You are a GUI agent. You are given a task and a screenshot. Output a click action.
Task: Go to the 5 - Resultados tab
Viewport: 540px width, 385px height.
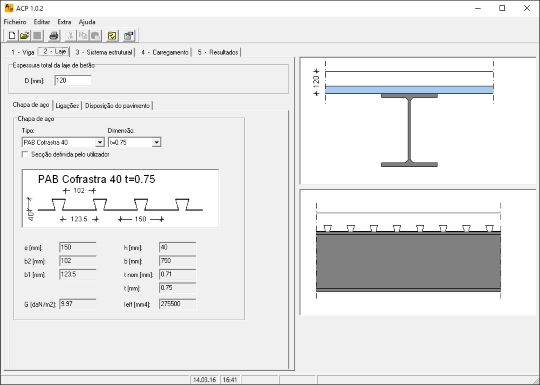[x=218, y=52]
